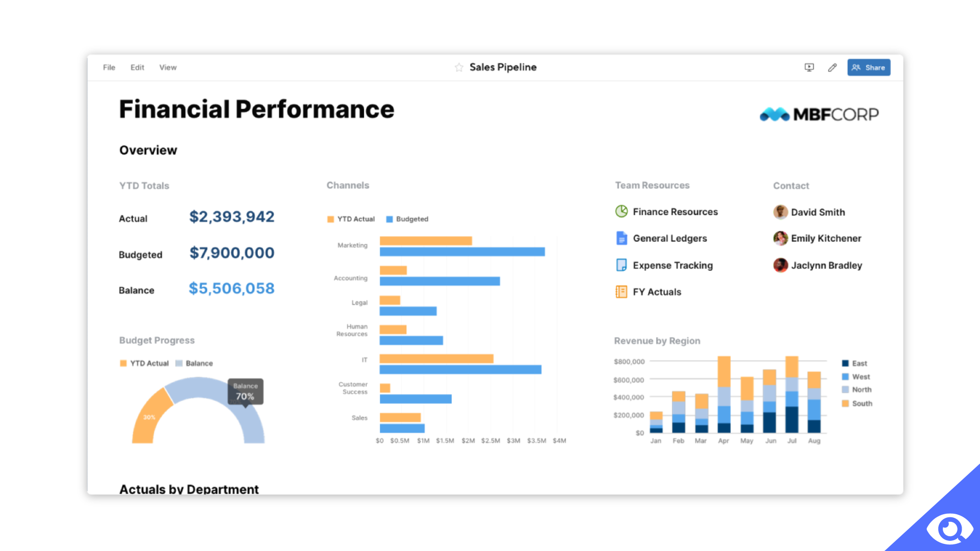Click the MBFCORP logo

point(819,114)
